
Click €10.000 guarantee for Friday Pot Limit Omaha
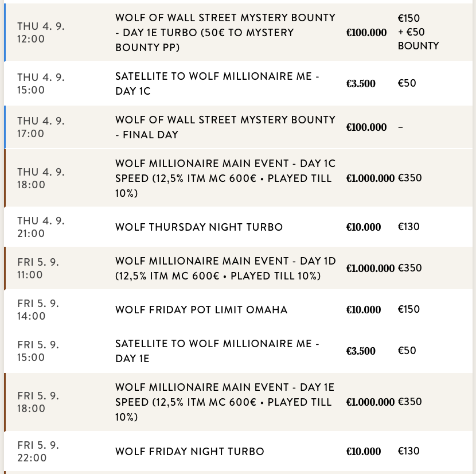tap(364, 310)
